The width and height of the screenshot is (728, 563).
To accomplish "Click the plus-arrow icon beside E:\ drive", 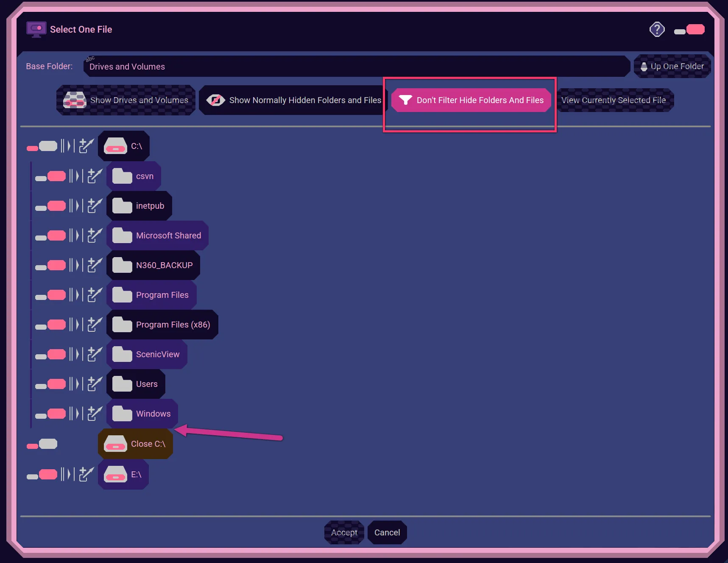I will pyautogui.click(x=86, y=474).
